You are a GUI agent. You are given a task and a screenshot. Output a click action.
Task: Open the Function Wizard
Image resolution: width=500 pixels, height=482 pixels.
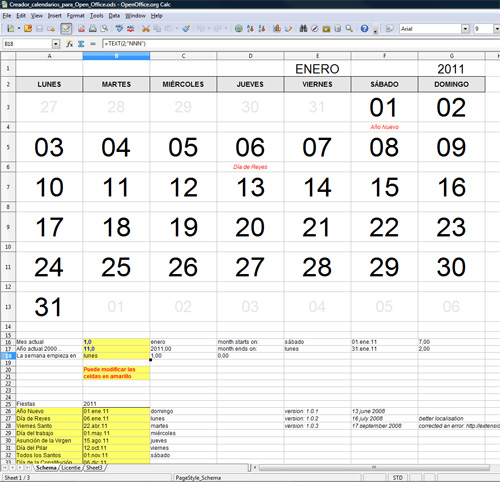[69, 44]
